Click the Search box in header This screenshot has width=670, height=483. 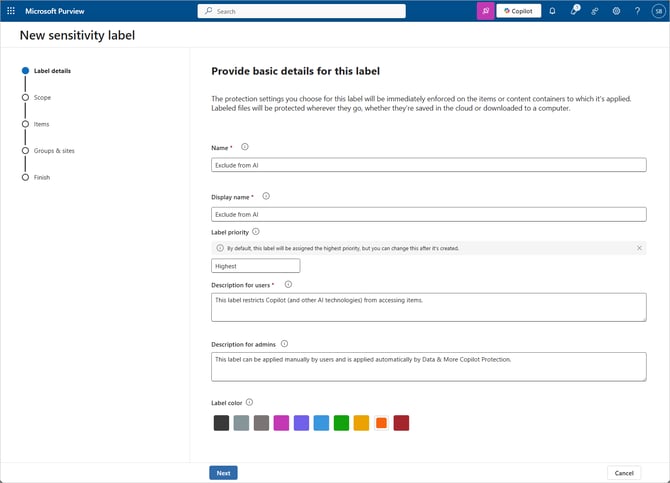[301, 11]
